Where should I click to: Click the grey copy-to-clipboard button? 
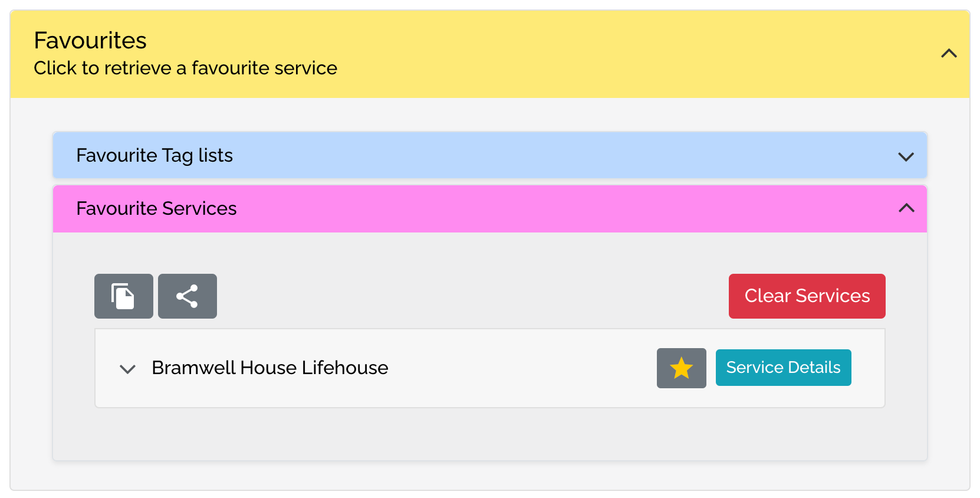[123, 296]
